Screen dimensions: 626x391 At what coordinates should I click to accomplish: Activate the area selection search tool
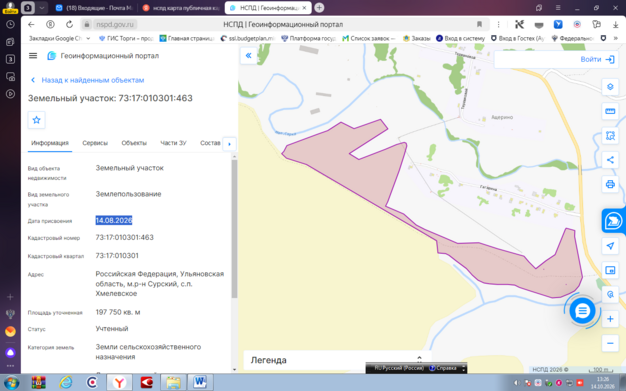tap(610, 136)
